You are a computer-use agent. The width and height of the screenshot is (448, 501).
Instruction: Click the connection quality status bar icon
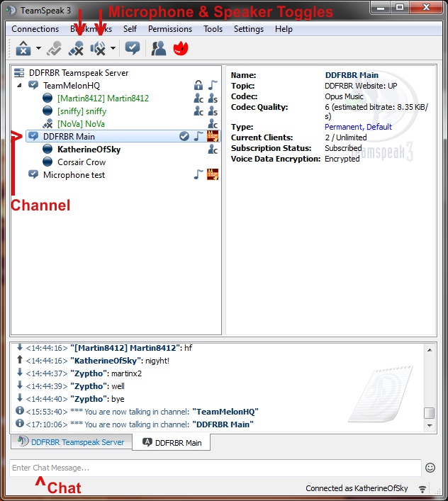click(422, 489)
